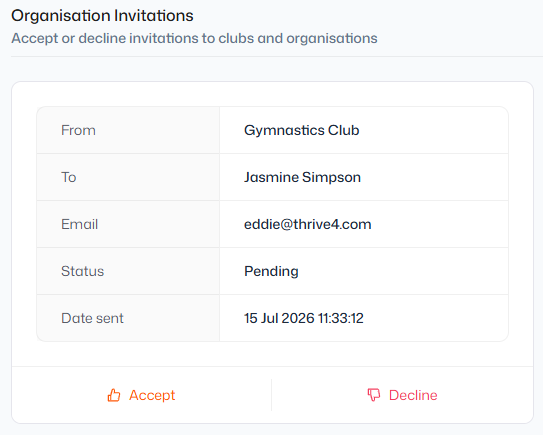Viewport: 543px width, 435px height.
Task: Click the Decline text label
Action: (x=413, y=395)
